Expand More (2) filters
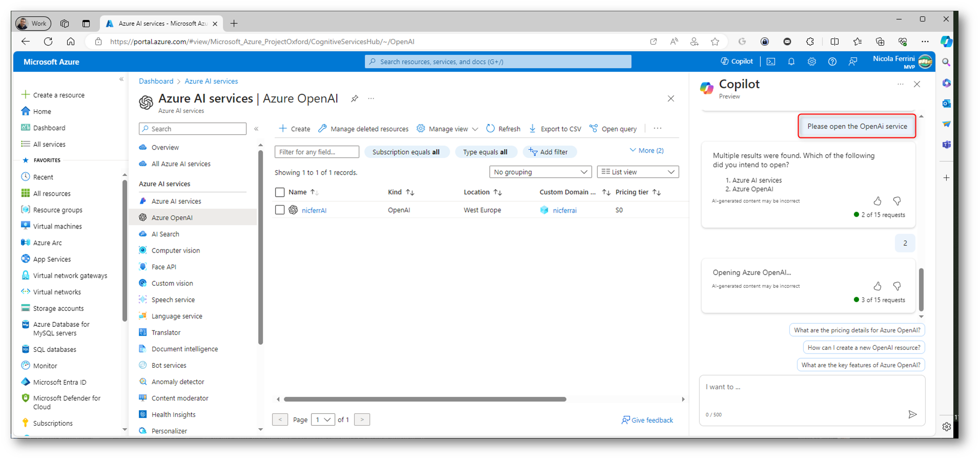The height and width of the screenshot is (460, 980). [x=647, y=151]
